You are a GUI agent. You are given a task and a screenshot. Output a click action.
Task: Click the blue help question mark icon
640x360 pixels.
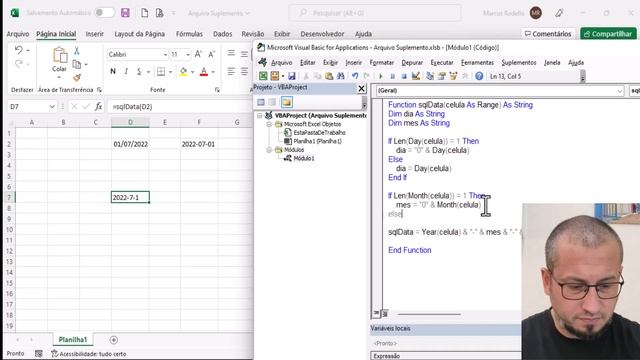tap(479, 76)
